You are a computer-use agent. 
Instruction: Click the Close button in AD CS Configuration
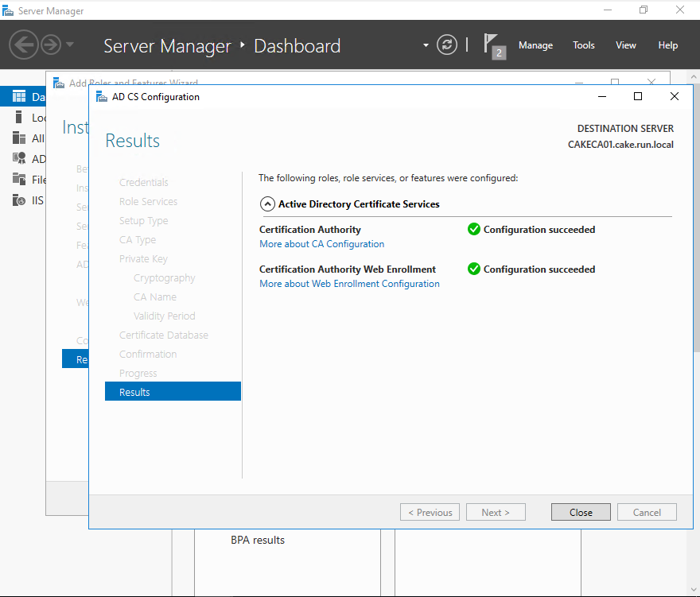(581, 512)
